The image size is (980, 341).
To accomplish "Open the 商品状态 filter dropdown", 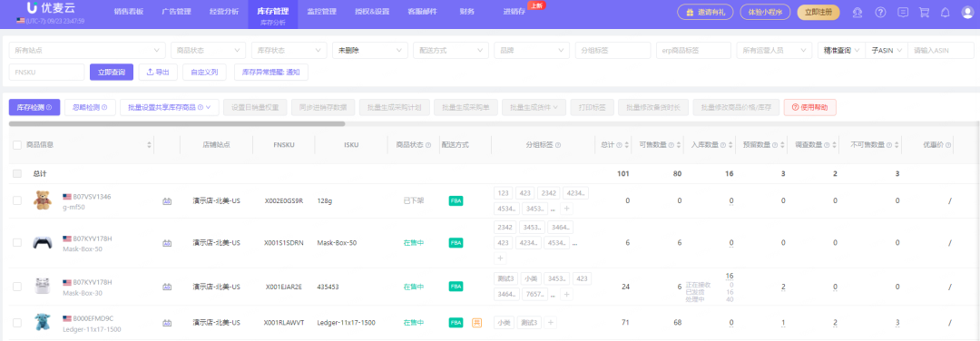I will click(x=208, y=50).
